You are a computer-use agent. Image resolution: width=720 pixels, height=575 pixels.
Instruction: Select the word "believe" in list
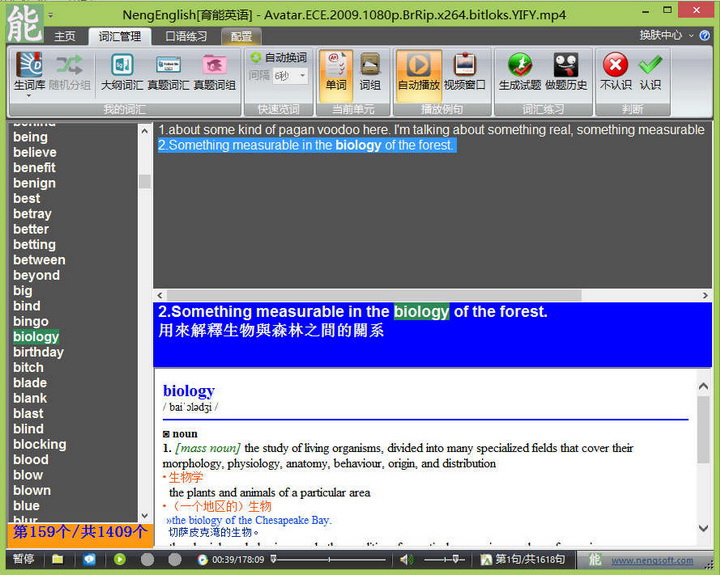(35, 152)
